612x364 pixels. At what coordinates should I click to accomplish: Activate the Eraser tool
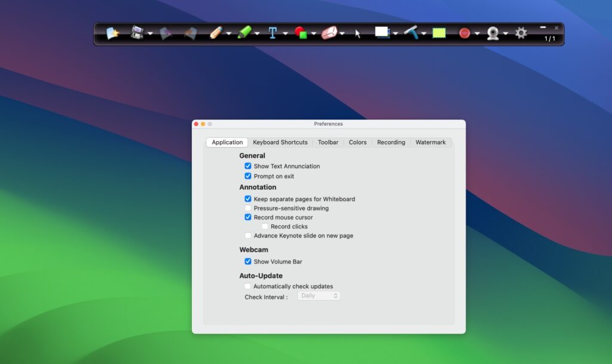(x=328, y=33)
